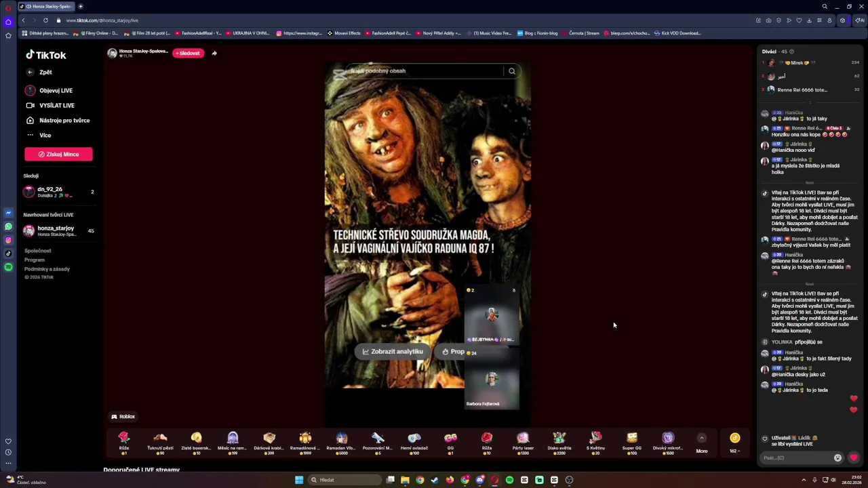Go back with Zpět

(x=40, y=72)
